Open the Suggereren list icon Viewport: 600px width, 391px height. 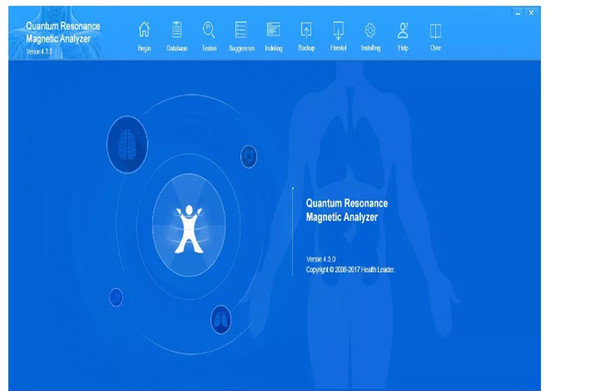pos(241,30)
